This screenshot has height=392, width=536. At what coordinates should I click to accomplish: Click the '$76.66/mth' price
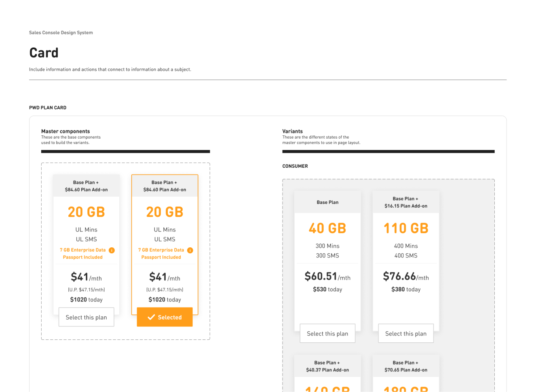(406, 276)
